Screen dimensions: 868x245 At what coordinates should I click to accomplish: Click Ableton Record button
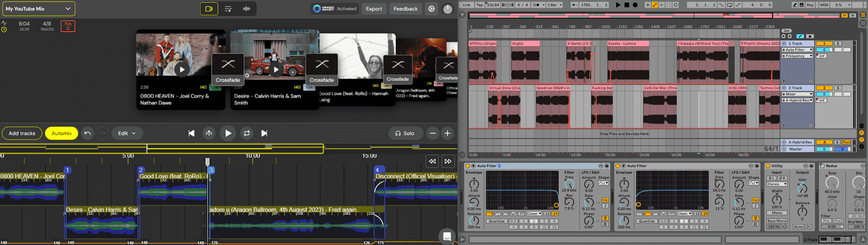point(635,5)
